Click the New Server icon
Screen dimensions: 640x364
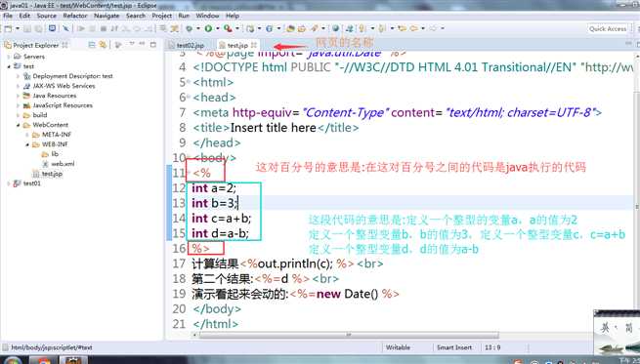(x=250, y=28)
